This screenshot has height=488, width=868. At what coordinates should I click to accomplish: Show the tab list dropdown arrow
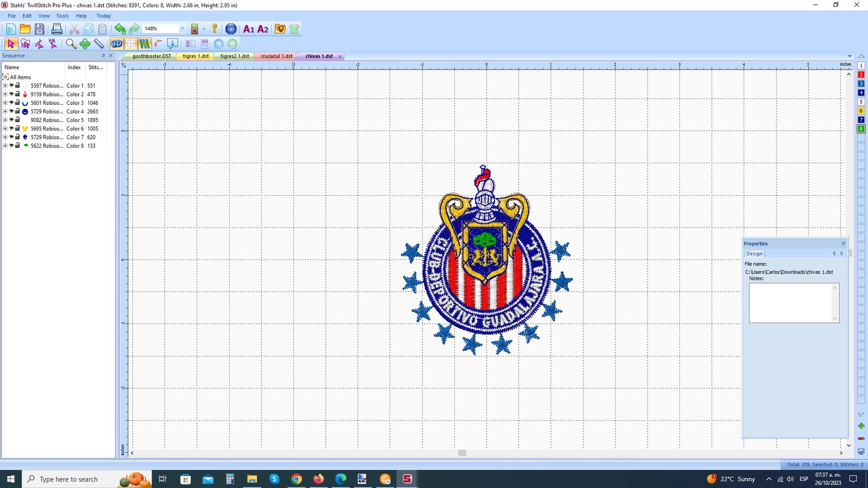[x=849, y=56]
